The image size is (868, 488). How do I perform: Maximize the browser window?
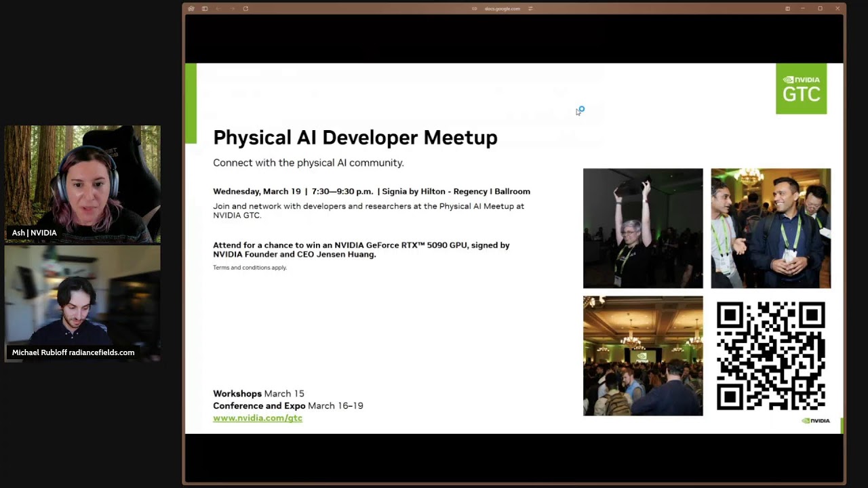(x=820, y=9)
